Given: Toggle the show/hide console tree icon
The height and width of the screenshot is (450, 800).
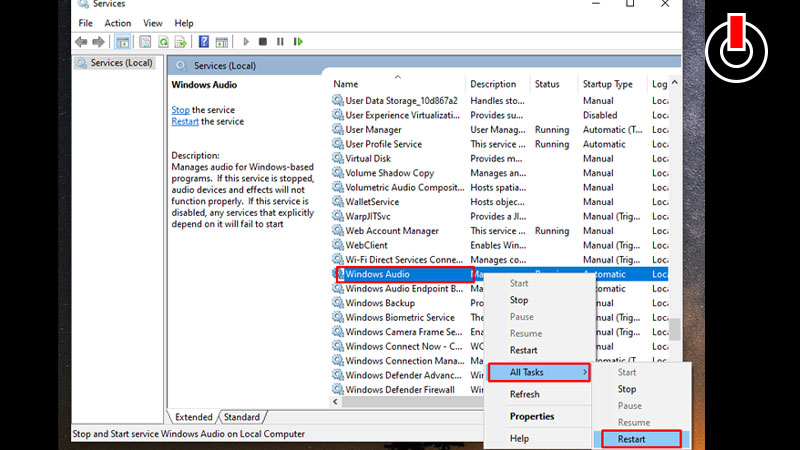Looking at the screenshot, I should (x=122, y=42).
